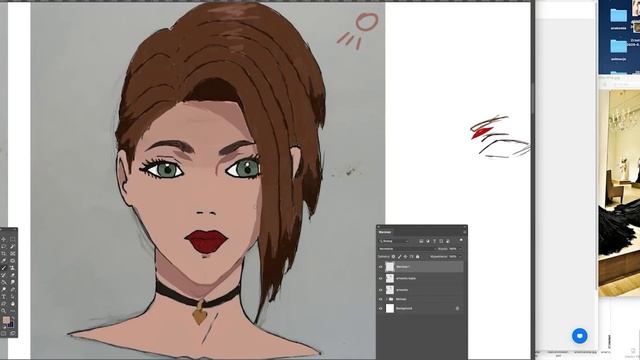Image resolution: width=640 pixels, height=360 pixels.
Task: Filter layers by adjustment layers icon
Action: click(x=428, y=241)
